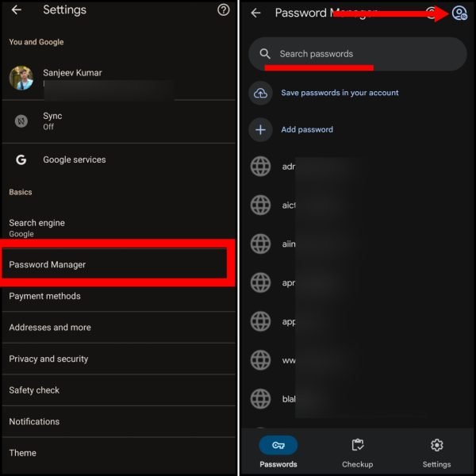The image size is (476, 476).
Task: Open the Settings help question-mark icon
Action: [224, 10]
